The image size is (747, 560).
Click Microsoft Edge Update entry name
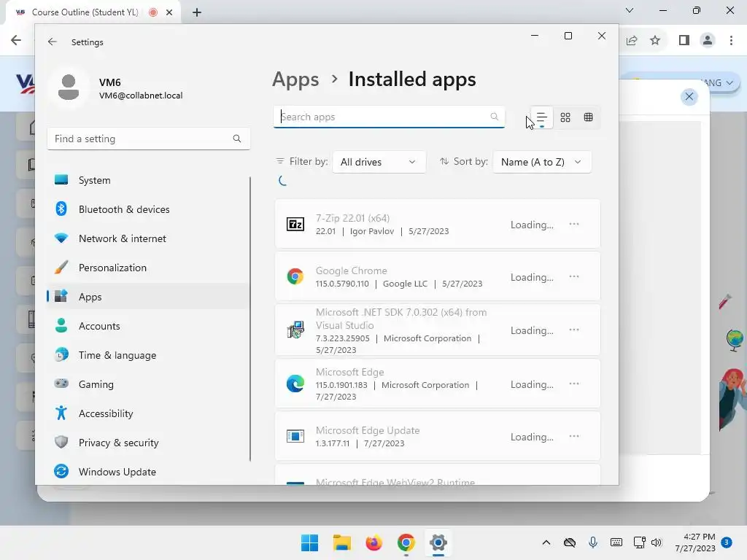click(368, 430)
